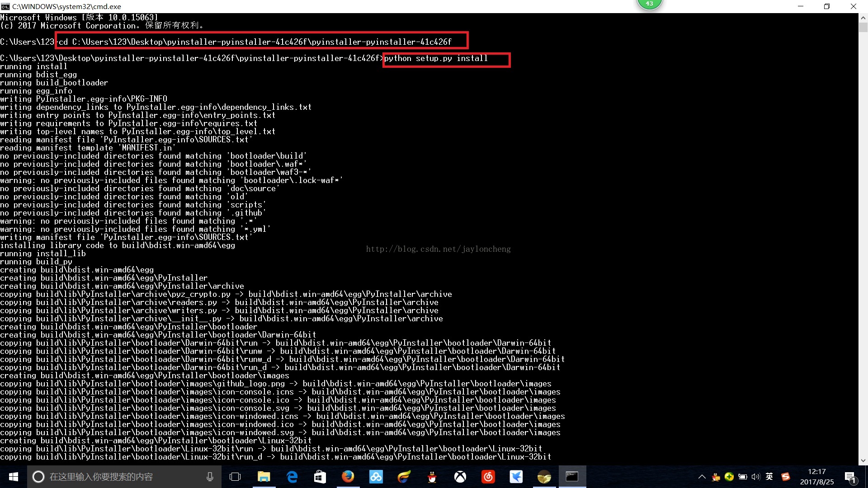Show hidden tray icons chevron
Image resolution: width=868 pixels, height=488 pixels.
point(702,477)
